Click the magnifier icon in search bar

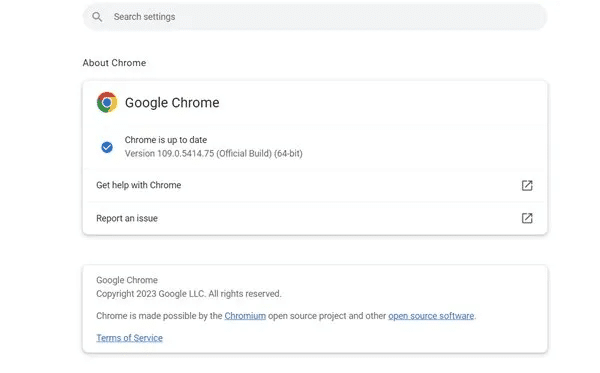coord(97,17)
